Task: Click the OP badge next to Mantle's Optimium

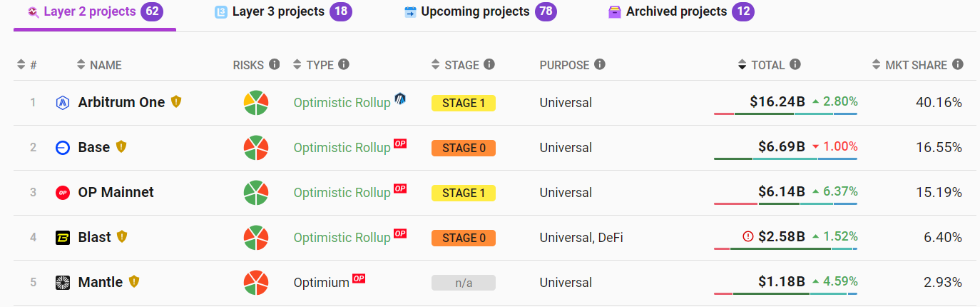Action: [359, 278]
